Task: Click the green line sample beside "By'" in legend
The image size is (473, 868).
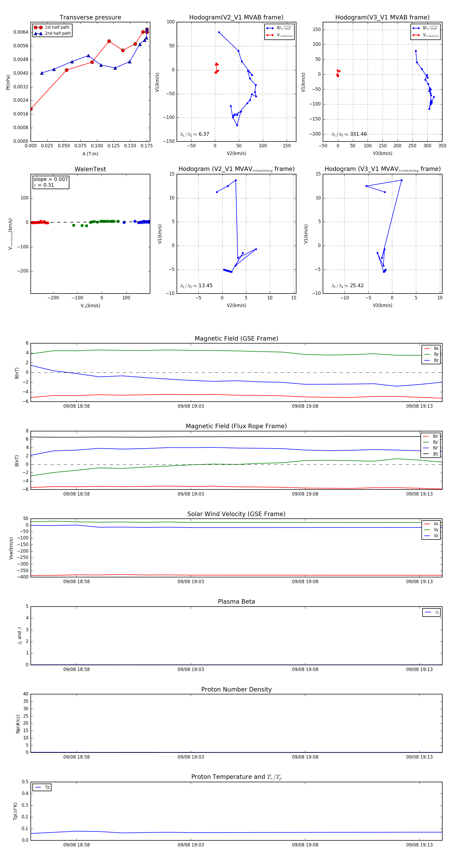Action: (x=426, y=442)
